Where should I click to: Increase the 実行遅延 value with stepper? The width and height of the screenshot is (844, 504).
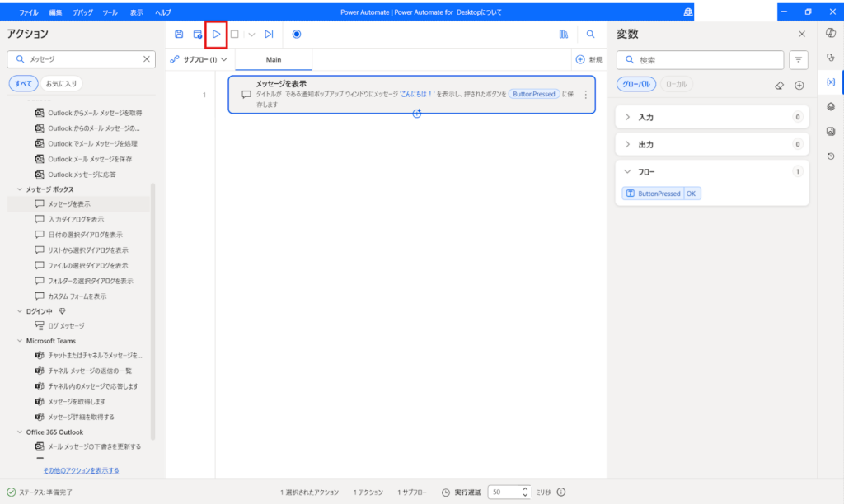point(525,488)
